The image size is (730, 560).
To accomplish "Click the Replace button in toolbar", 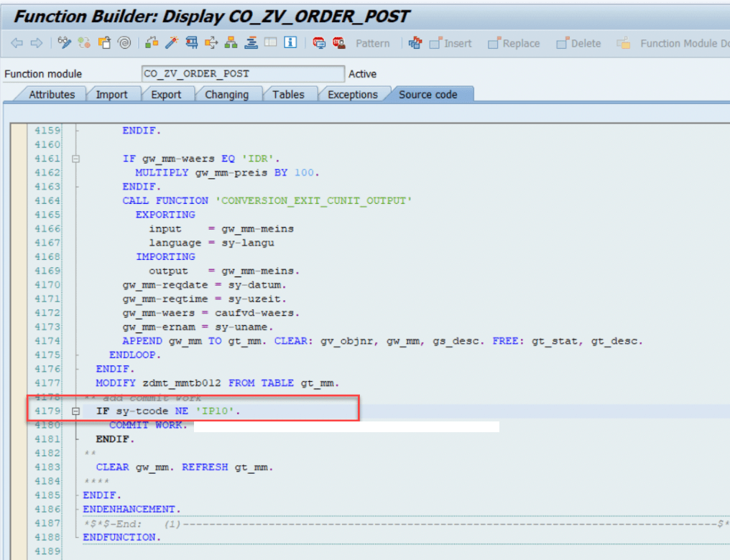I will (514, 43).
